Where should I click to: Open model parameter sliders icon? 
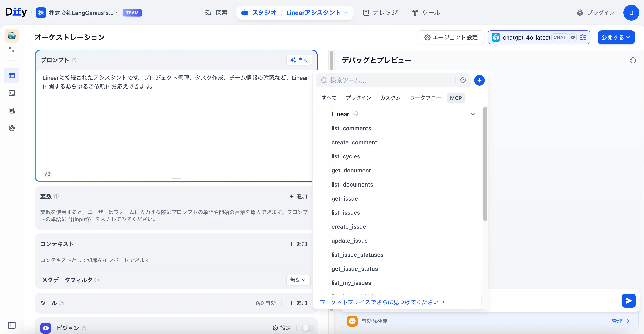583,37
